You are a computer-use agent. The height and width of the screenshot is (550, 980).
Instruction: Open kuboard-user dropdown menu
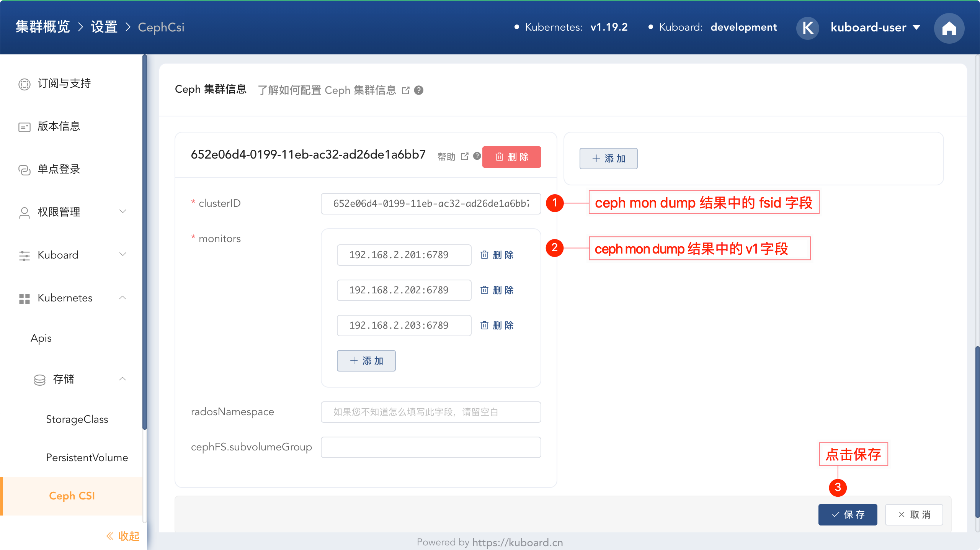click(875, 28)
